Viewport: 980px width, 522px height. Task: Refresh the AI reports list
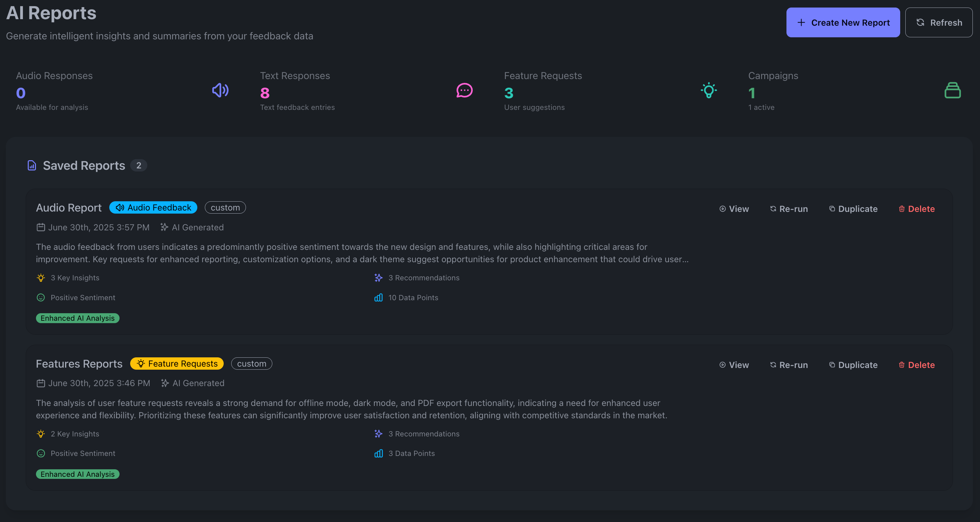(x=939, y=23)
